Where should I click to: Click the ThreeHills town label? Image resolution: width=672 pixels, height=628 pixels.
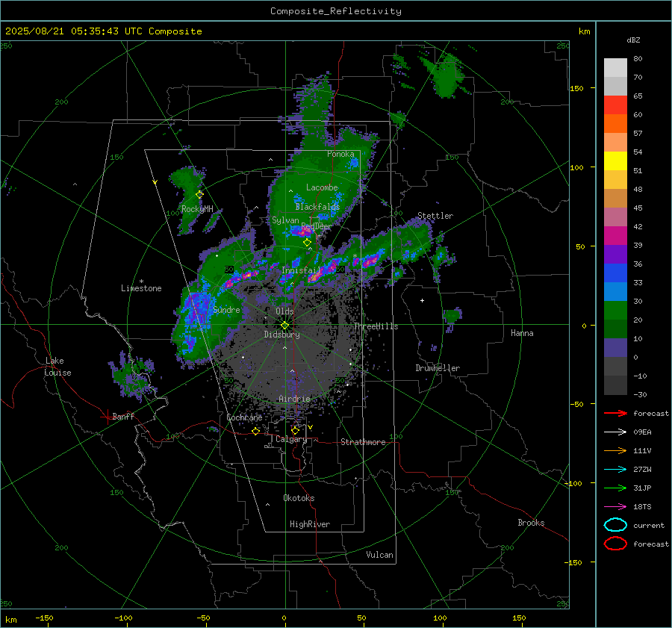pyautogui.click(x=376, y=326)
